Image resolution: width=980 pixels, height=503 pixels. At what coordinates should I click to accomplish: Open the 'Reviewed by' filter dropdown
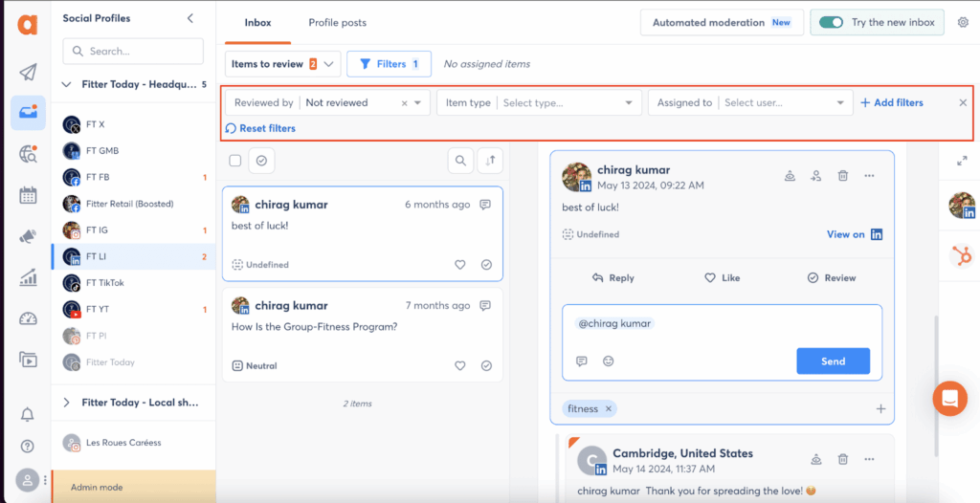(327, 102)
